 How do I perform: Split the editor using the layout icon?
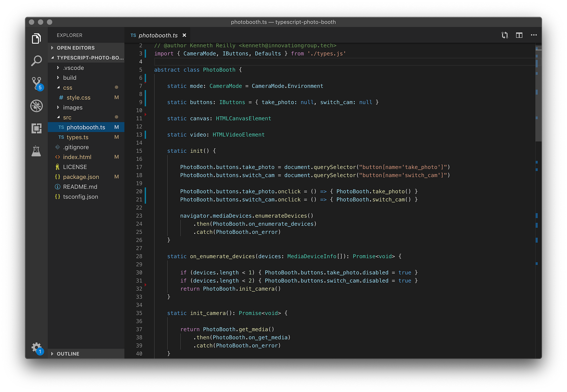coord(519,35)
